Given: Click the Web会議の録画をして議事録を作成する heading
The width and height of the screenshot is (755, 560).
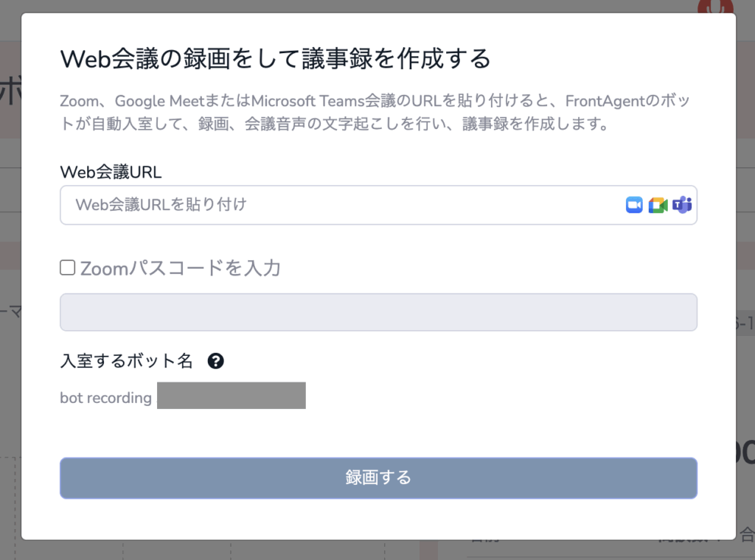Looking at the screenshot, I should point(275,58).
